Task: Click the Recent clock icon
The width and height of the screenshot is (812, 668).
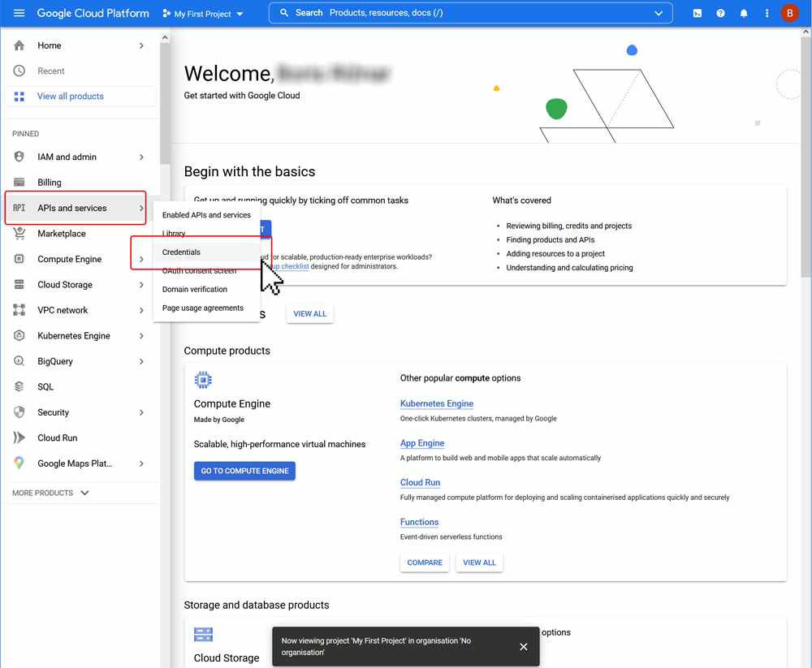Action: coord(19,71)
